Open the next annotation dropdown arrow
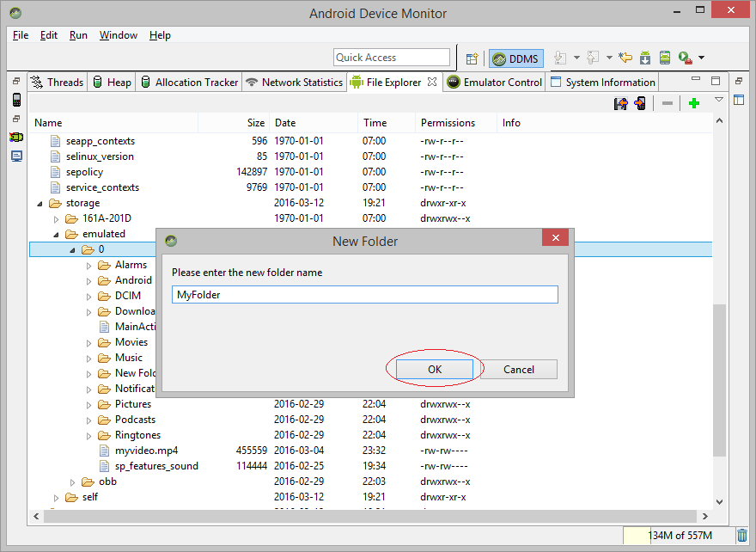 pos(576,58)
